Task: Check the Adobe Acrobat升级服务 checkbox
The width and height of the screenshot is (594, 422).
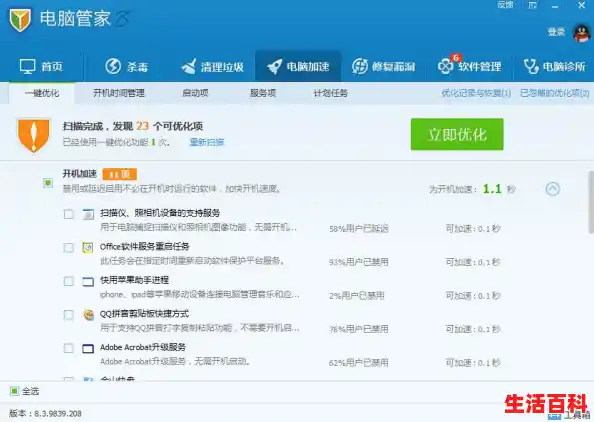Action: [69, 349]
